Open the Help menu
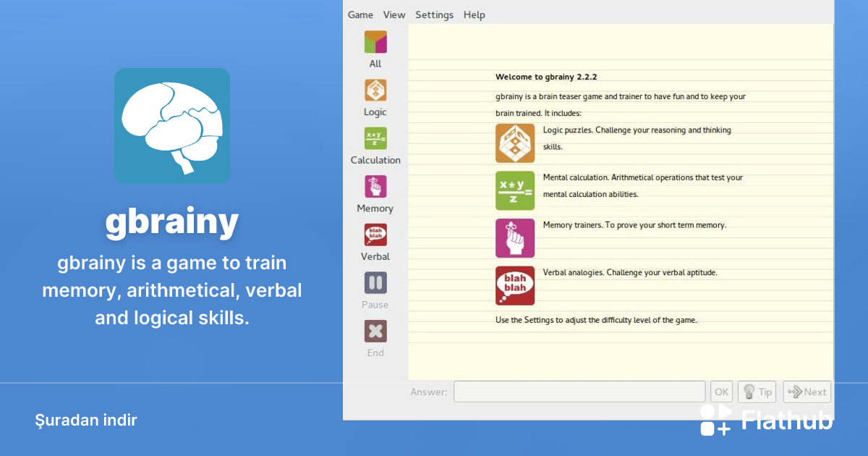 click(x=475, y=14)
